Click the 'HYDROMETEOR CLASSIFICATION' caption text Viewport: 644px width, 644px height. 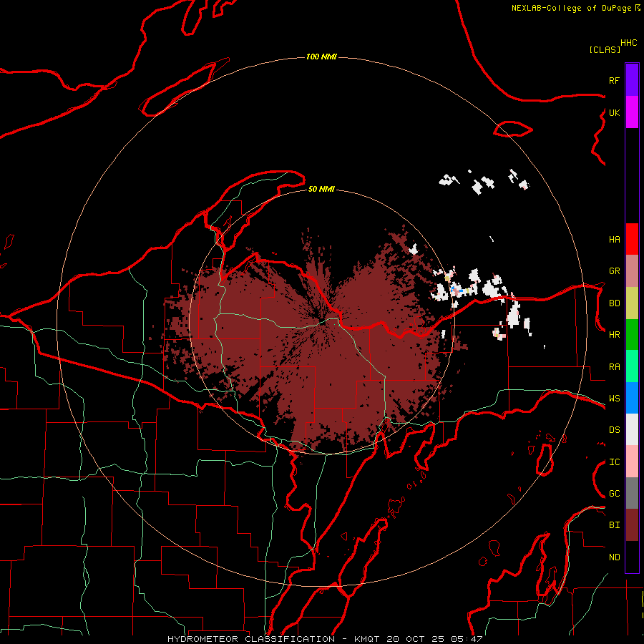[x=251, y=639]
